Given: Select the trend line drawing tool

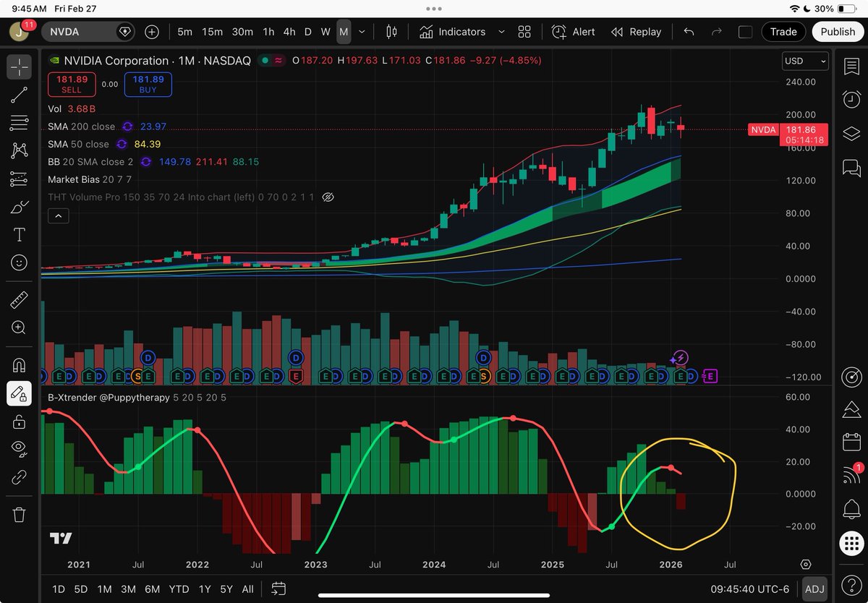Looking at the screenshot, I should (x=20, y=95).
